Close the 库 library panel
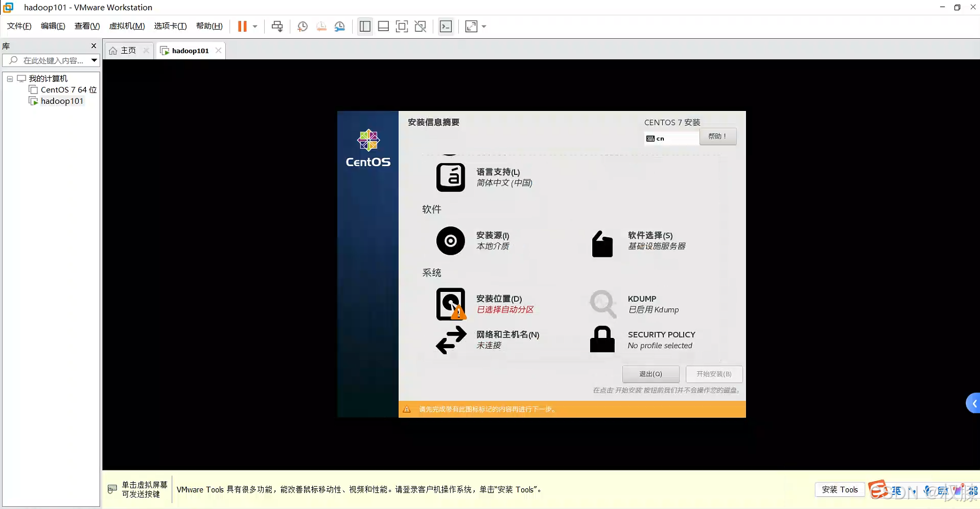The width and height of the screenshot is (980, 509). coord(94,46)
